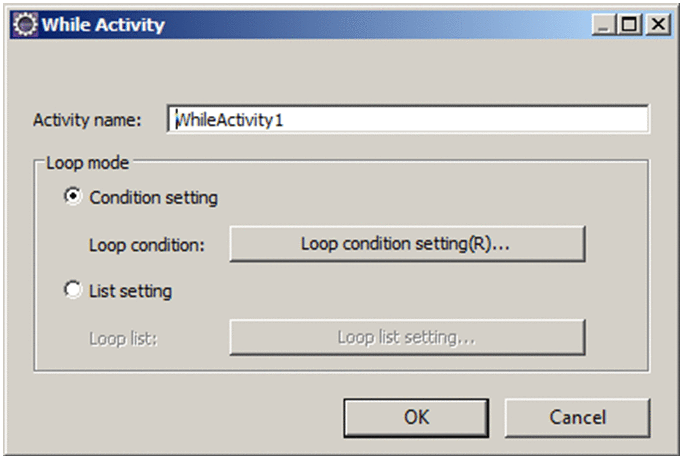
Task: Click the While Activity title bar text
Action: pos(103,24)
